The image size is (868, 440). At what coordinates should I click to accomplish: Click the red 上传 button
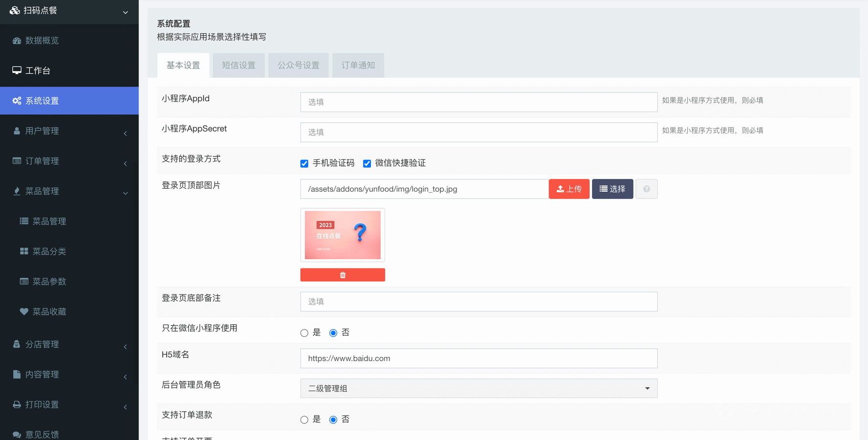pyautogui.click(x=569, y=189)
